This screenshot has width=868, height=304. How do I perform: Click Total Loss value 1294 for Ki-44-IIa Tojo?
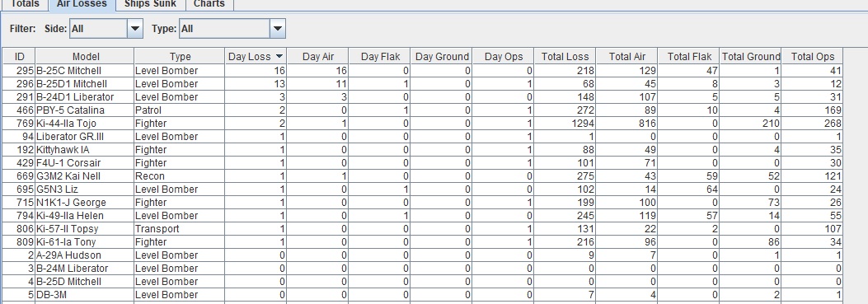point(565,124)
